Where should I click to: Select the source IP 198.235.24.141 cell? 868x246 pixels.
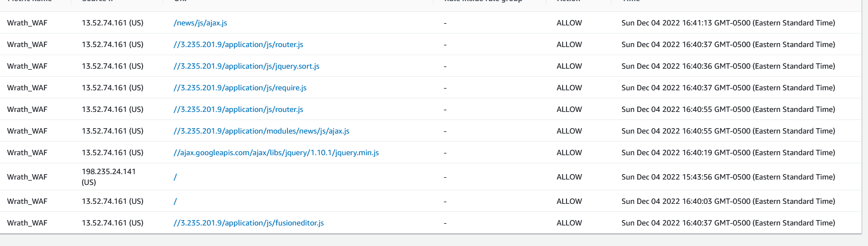(x=109, y=176)
